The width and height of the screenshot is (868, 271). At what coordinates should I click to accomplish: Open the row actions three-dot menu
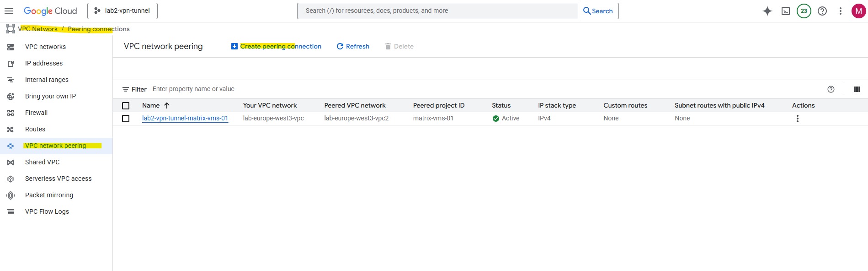797,119
